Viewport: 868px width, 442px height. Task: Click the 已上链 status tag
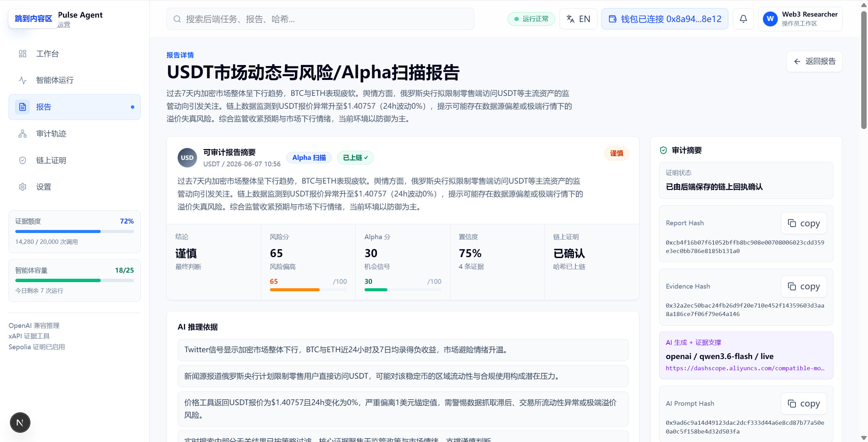pos(355,157)
